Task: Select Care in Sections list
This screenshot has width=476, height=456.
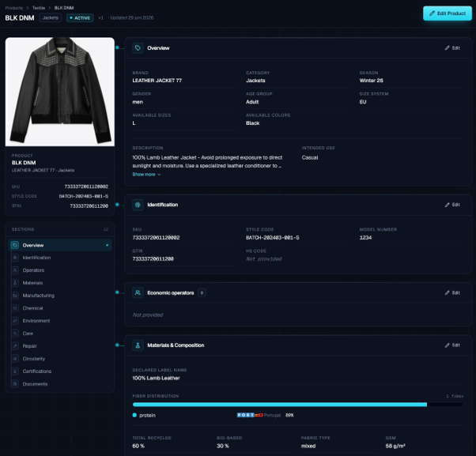Action: [x=60, y=334]
